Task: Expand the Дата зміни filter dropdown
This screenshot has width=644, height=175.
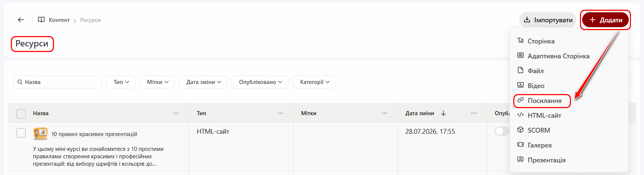Action: (204, 82)
